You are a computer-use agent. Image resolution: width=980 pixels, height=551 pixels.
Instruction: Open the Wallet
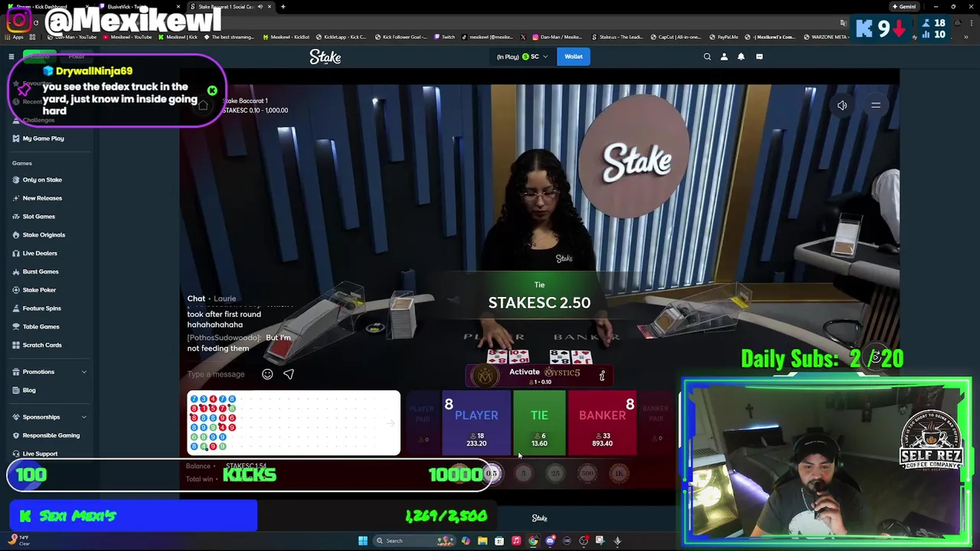[x=573, y=57]
